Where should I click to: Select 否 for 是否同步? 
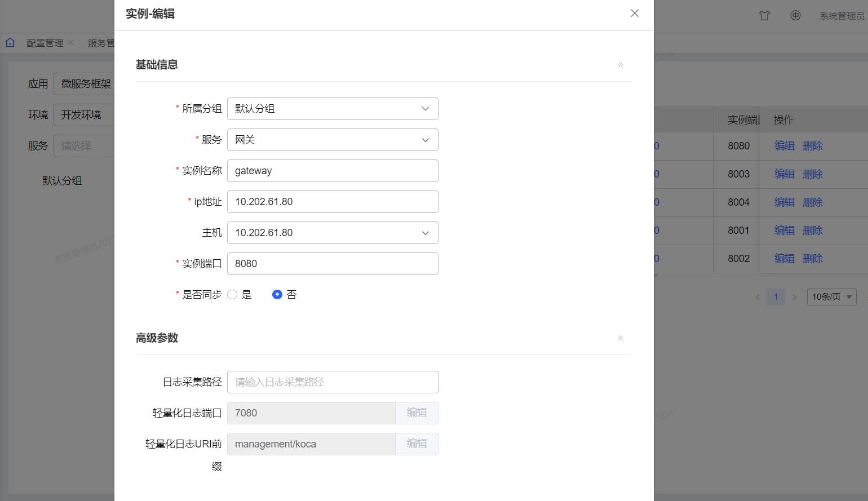tap(277, 295)
